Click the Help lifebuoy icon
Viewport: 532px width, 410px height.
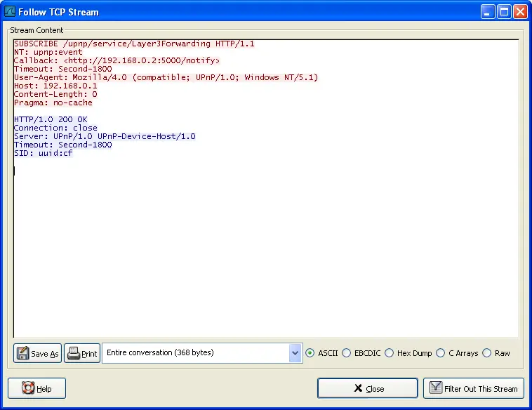click(x=28, y=388)
